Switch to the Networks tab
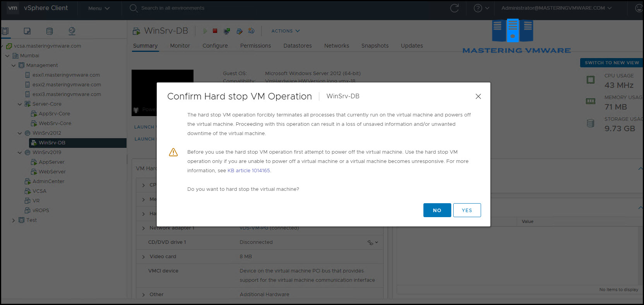Viewport: 644px width, 305px height. (337, 46)
